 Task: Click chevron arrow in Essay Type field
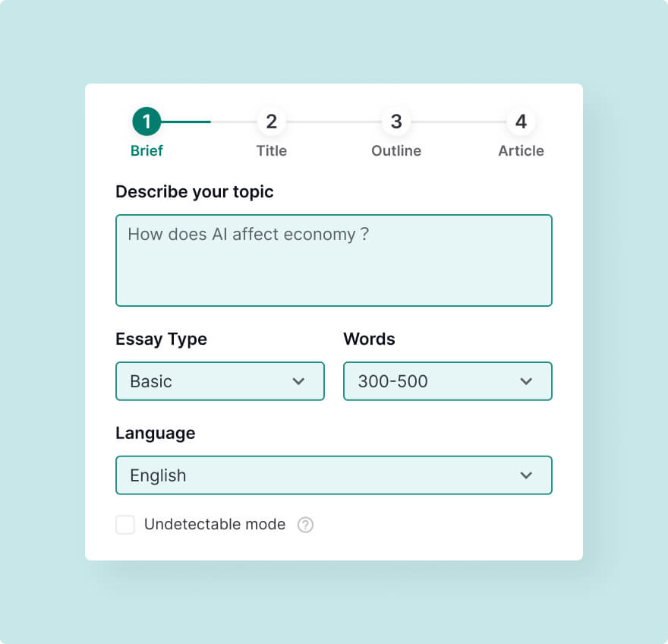298,381
